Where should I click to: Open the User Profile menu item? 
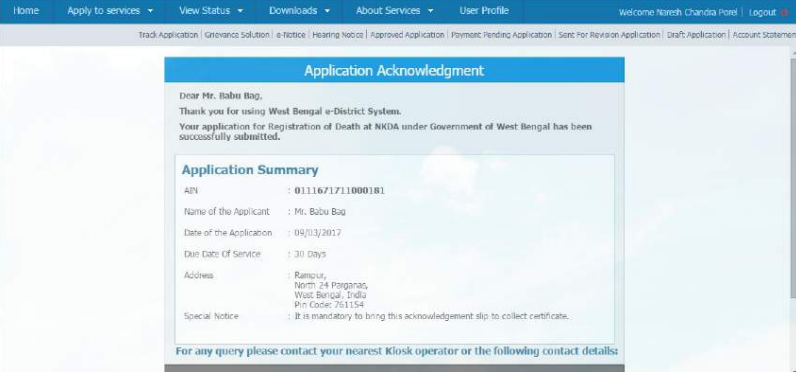pos(484,11)
